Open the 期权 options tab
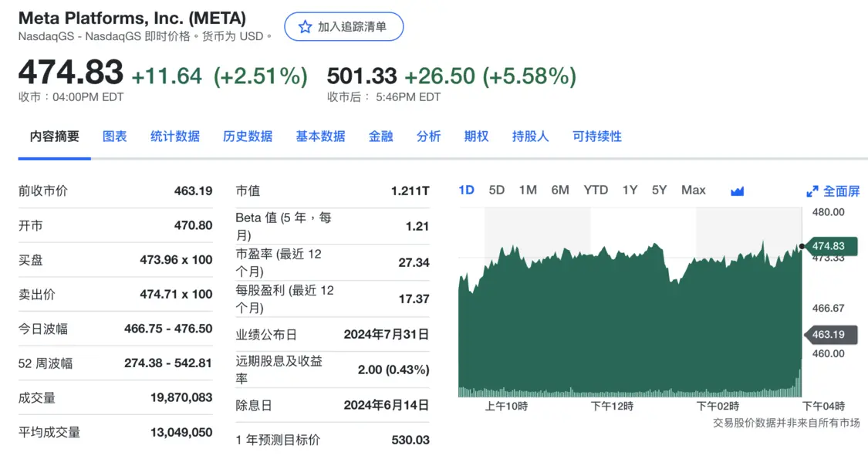Screen dimensions: 868x459 pos(476,137)
